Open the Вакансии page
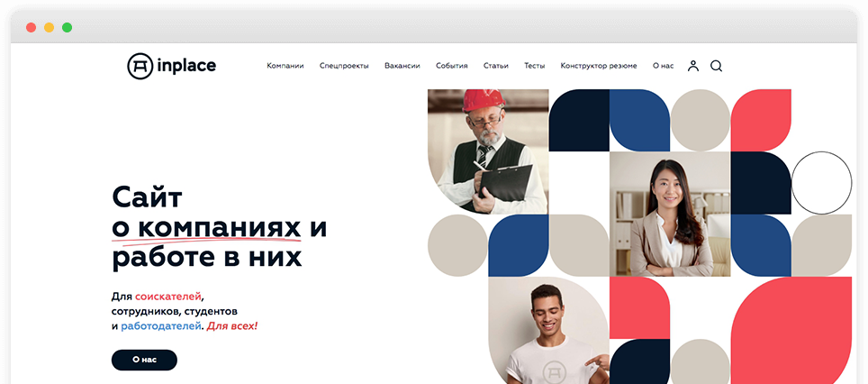Screen dimensions: 868x384 tap(402, 66)
